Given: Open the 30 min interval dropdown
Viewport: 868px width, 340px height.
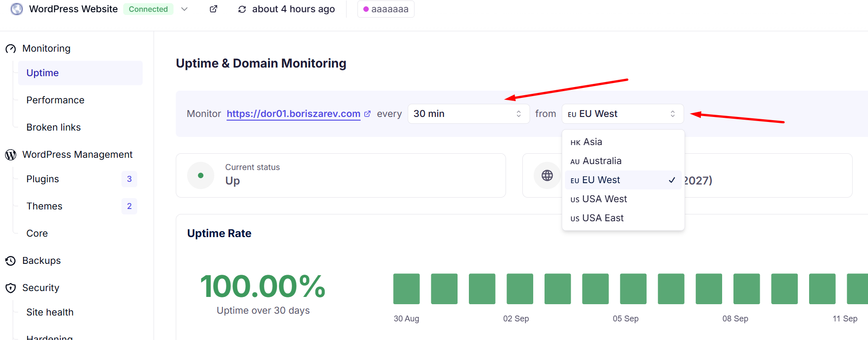Looking at the screenshot, I should [468, 114].
